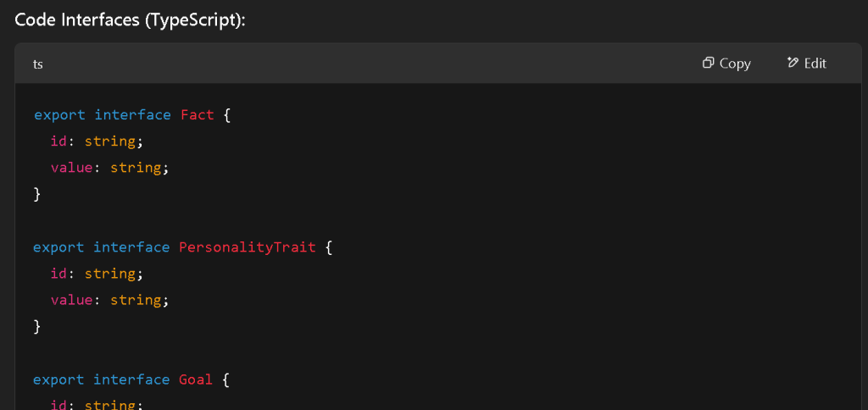Click the pencil Edit icon
Screen dimensions: 868x410
[x=793, y=63]
